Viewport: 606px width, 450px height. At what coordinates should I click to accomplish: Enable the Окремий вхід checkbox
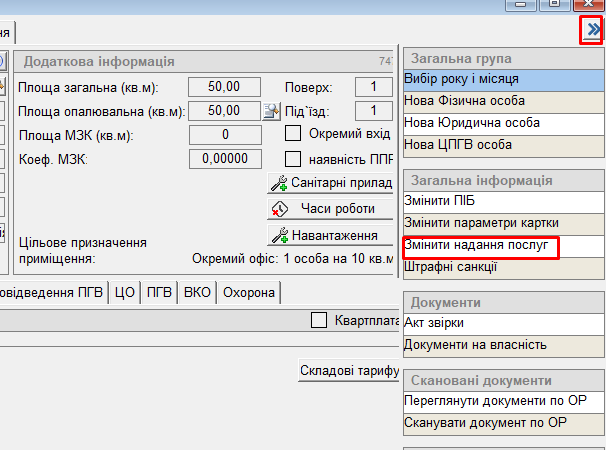(294, 133)
